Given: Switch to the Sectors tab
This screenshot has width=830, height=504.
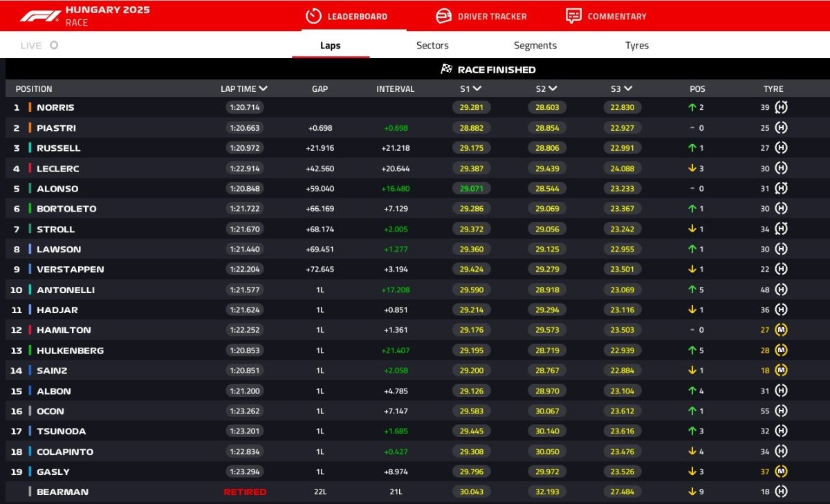Looking at the screenshot, I should click(432, 46).
